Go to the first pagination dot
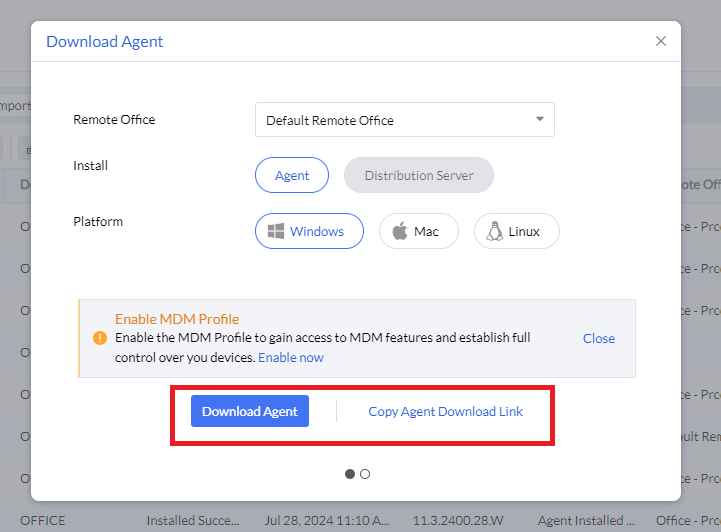Image resolution: width=721 pixels, height=532 pixels. [350, 474]
